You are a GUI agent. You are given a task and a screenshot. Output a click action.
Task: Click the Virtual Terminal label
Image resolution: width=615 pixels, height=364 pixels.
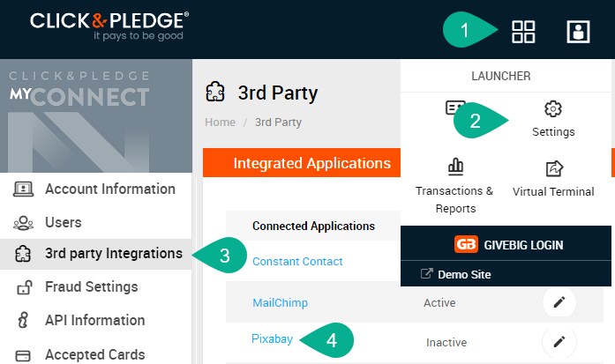pyautogui.click(x=553, y=191)
